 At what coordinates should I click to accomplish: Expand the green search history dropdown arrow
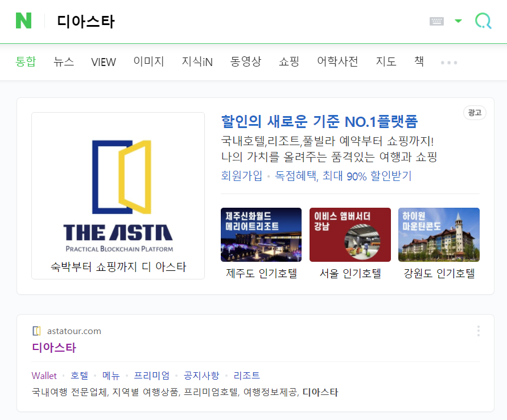(x=458, y=21)
